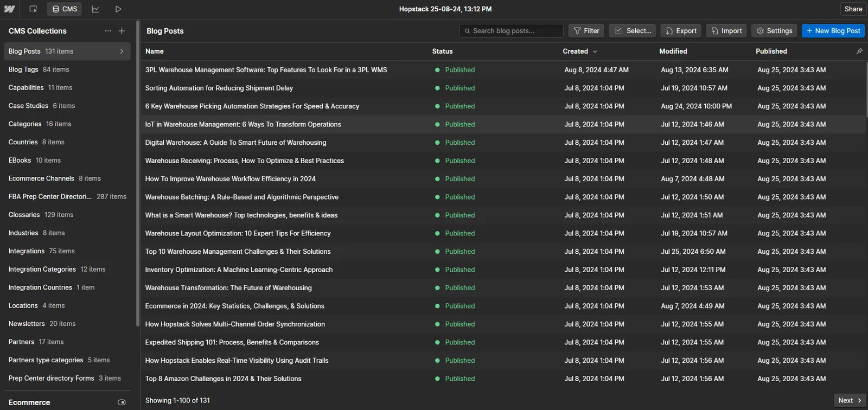Click the Webflow logo menu icon
The height and width of the screenshot is (410, 868).
coord(10,9)
